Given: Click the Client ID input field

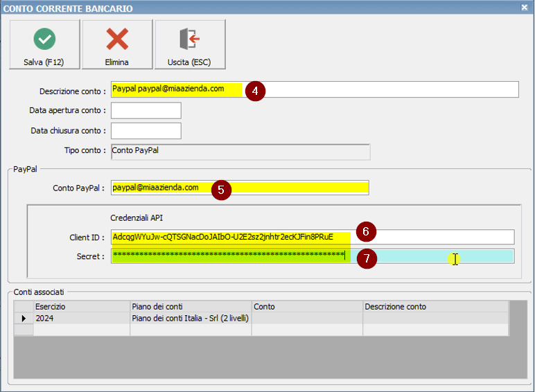Looking at the screenshot, I should (x=313, y=238).
